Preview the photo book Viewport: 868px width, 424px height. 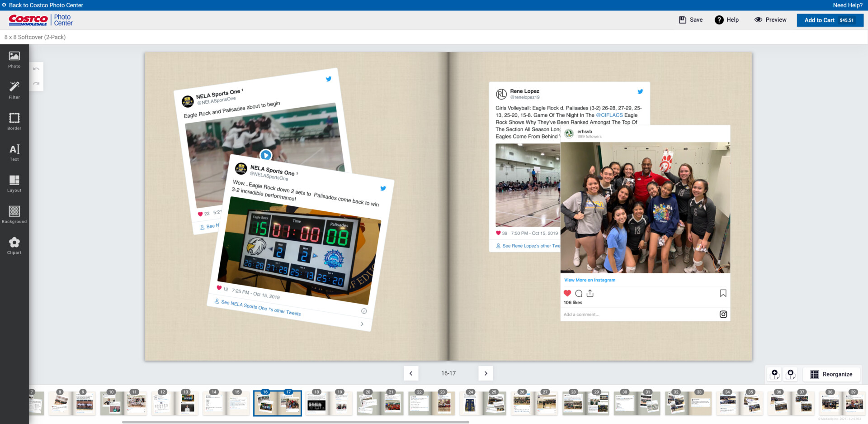point(770,20)
